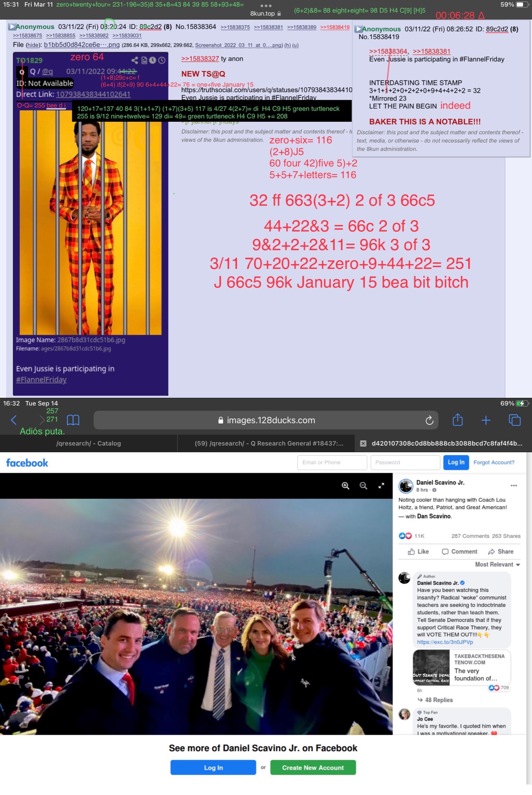Open the https://exc.to/3n0JPVp link
The image size is (532, 795).
tap(445, 642)
